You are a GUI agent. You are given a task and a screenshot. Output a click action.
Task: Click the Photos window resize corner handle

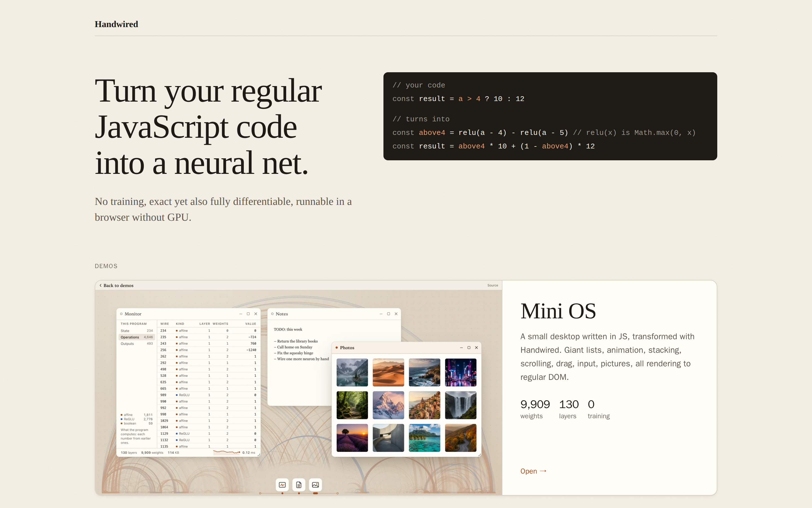click(479, 455)
